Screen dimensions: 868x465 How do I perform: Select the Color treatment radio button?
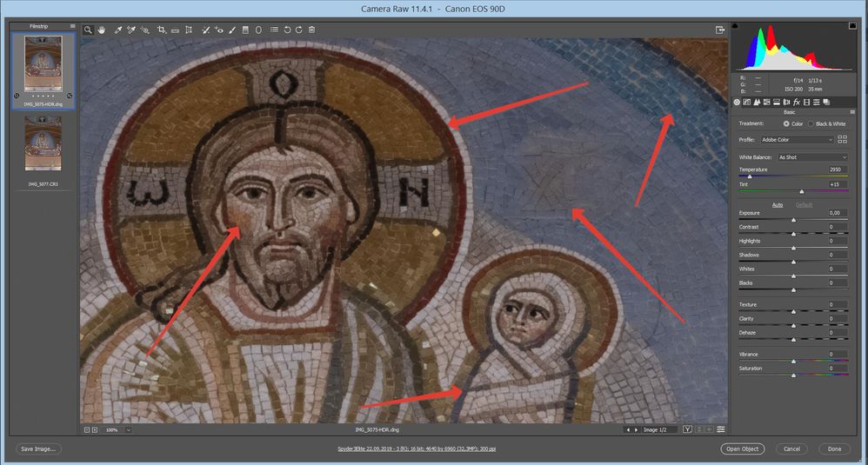[x=786, y=123]
